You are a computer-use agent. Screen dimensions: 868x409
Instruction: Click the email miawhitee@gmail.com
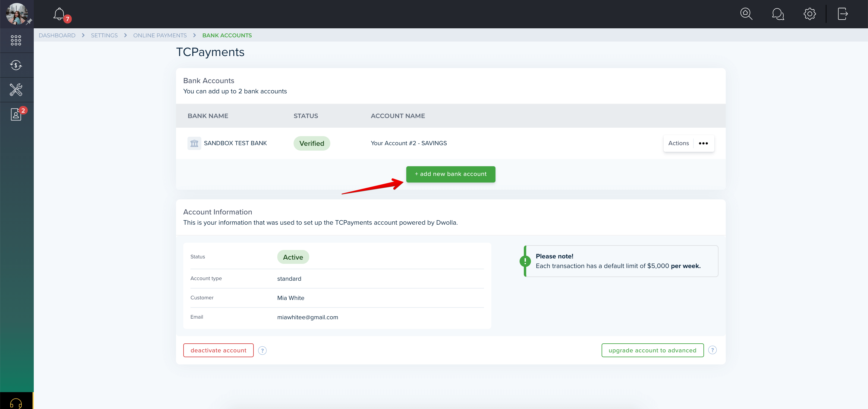[x=308, y=317]
